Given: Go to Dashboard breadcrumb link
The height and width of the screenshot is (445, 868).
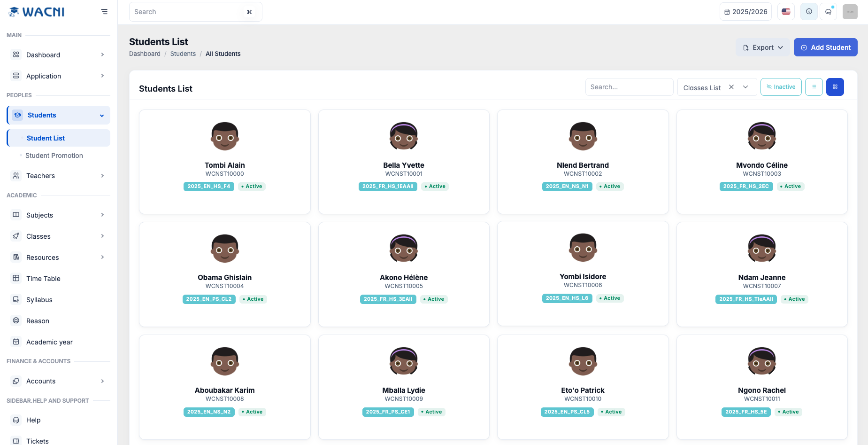Looking at the screenshot, I should (145, 54).
